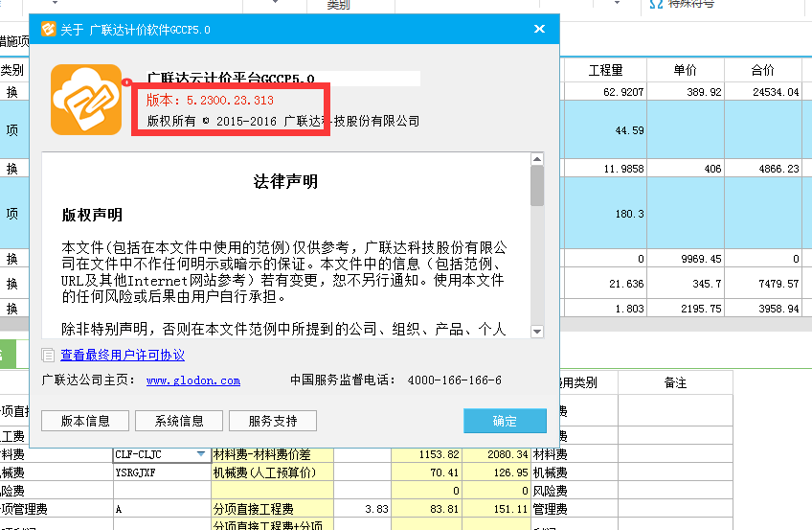Select the quantity cell 11.9858
812x530 pixels.
click(x=605, y=169)
